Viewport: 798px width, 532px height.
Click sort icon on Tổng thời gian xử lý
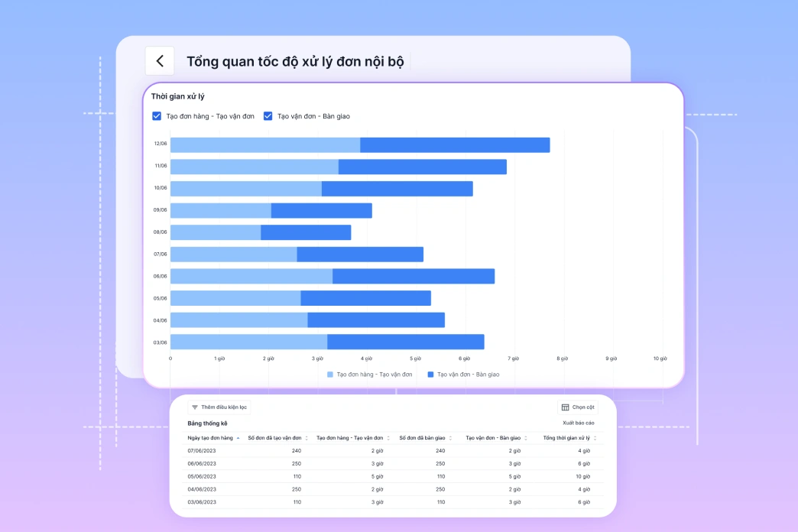pos(595,438)
